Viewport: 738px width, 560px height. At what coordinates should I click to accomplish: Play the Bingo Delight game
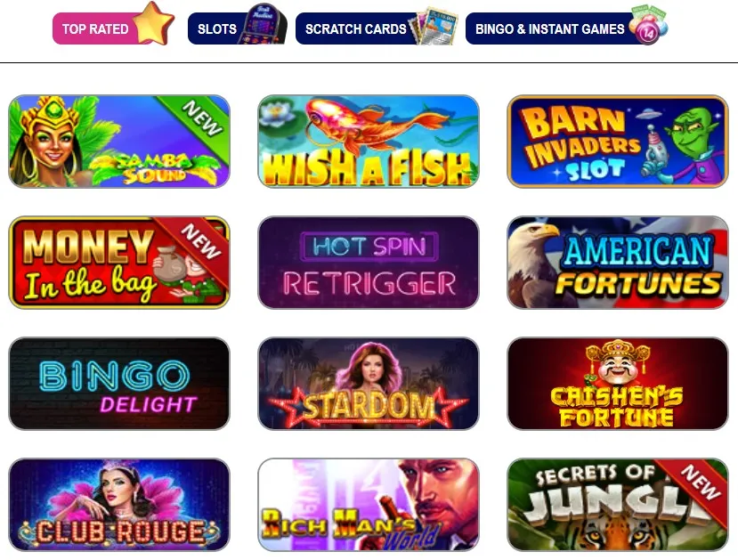tap(119, 384)
